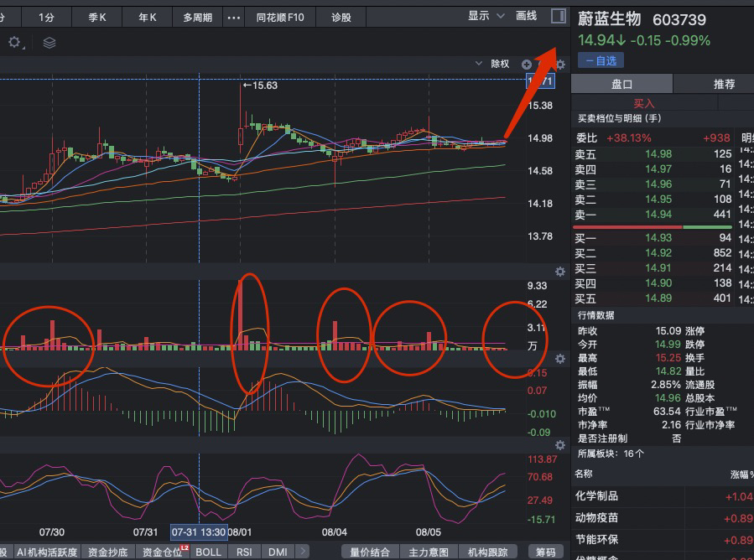Click 买五 price 14.89
Image resolution: width=754 pixels, height=560 pixels.
tap(658, 298)
